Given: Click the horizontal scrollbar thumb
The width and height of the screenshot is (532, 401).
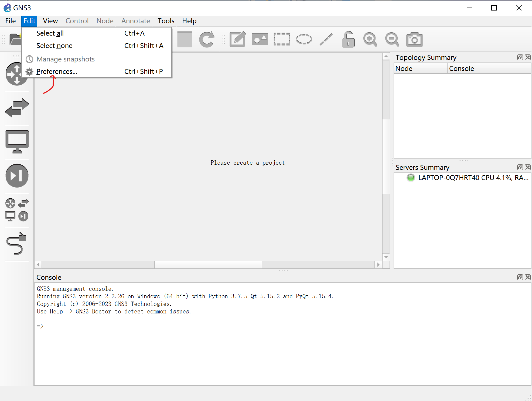Looking at the screenshot, I should [x=208, y=265].
